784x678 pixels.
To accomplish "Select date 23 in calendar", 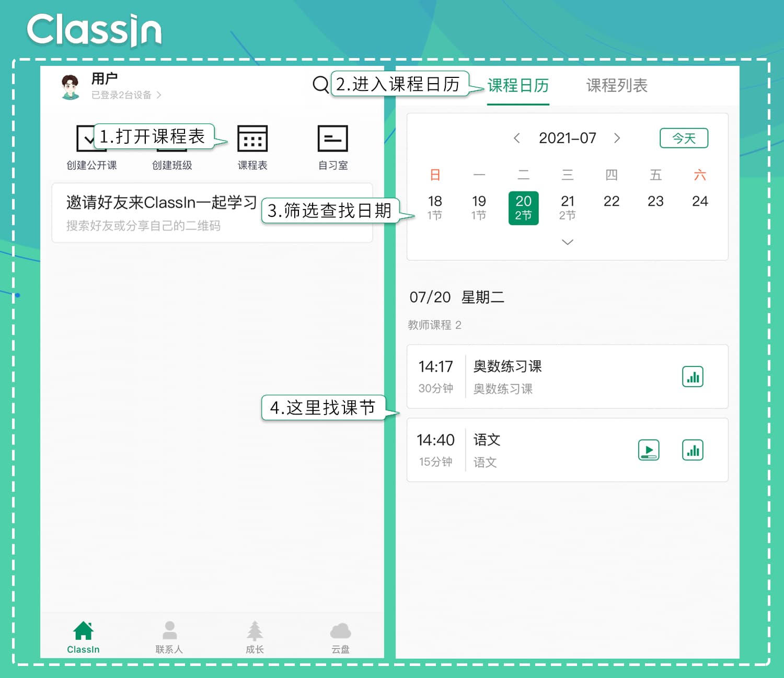I will pos(655,201).
